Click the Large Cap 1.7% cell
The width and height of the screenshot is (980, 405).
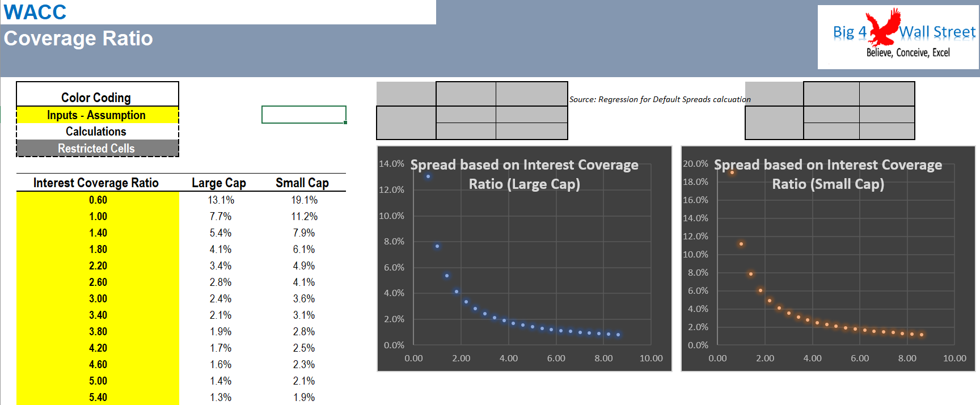click(x=221, y=348)
